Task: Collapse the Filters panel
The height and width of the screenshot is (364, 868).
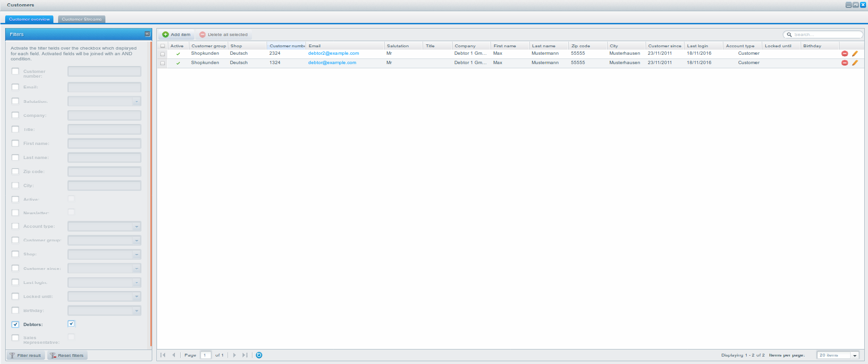Action: 147,34
